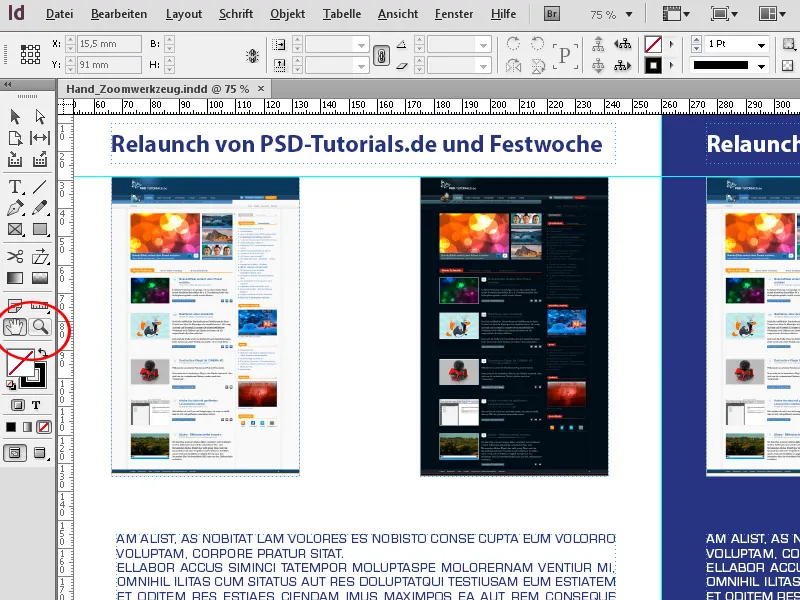The width and height of the screenshot is (800, 600).
Task: Click the rotate 90° counter-clockwise icon
Action: pyautogui.click(x=537, y=44)
